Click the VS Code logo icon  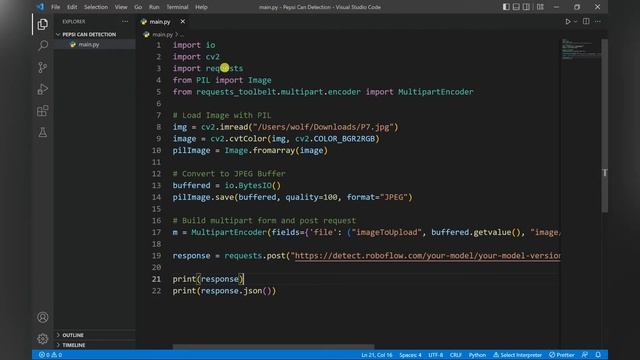(x=40, y=7)
